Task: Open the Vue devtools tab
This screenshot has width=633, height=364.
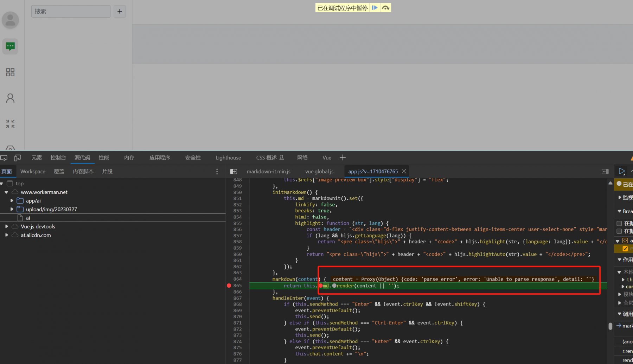Action: (327, 158)
